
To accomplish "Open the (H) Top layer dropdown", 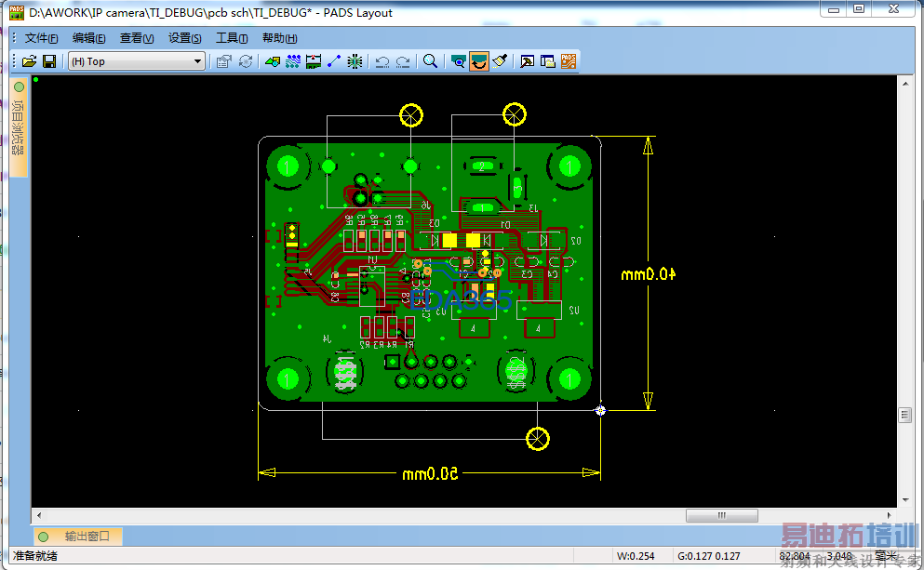I will (x=137, y=61).
